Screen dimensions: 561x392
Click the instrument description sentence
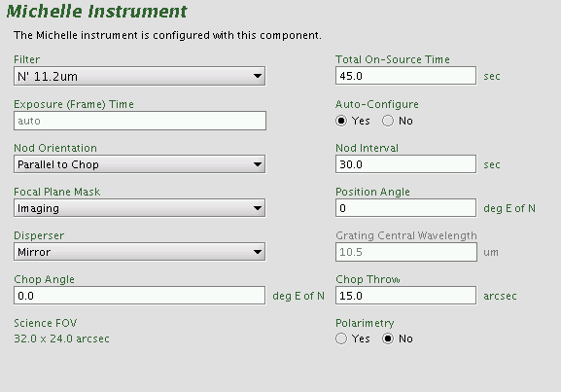(167, 35)
